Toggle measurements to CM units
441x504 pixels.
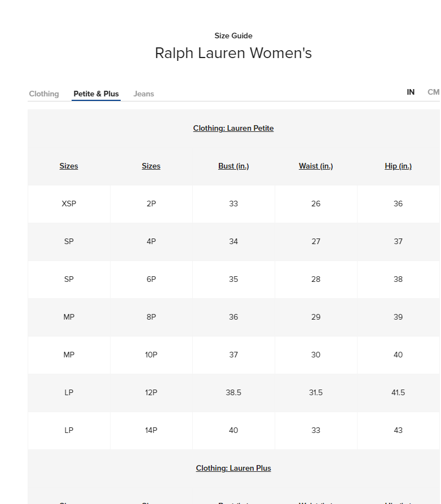pos(433,92)
